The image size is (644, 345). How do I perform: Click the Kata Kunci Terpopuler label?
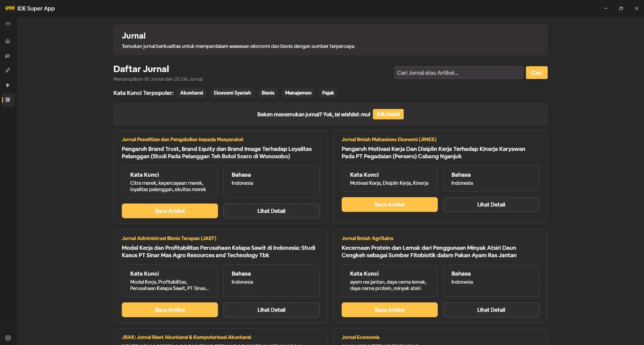coord(144,93)
